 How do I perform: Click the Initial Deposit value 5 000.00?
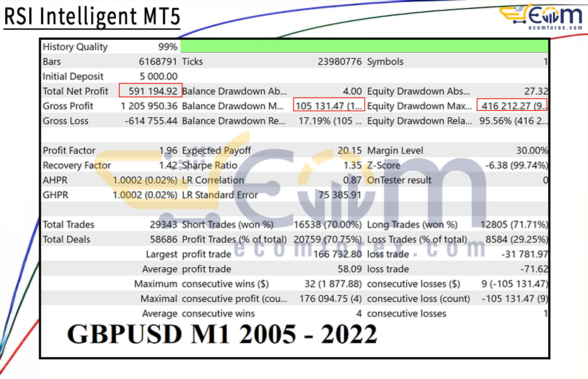(x=159, y=76)
